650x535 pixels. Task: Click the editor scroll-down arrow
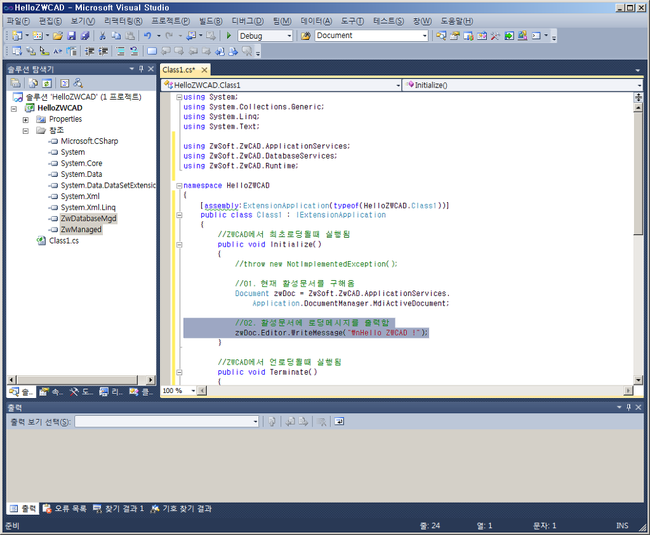[638, 380]
